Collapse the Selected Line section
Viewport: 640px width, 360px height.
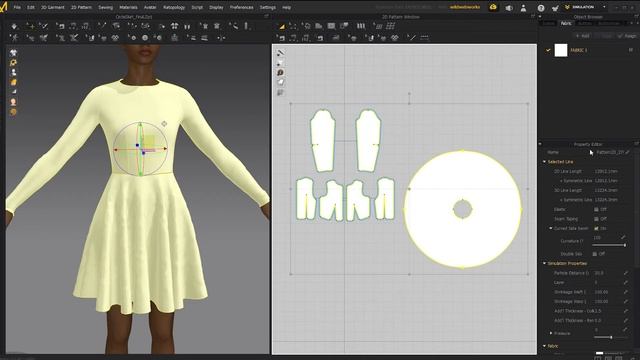coord(544,162)
